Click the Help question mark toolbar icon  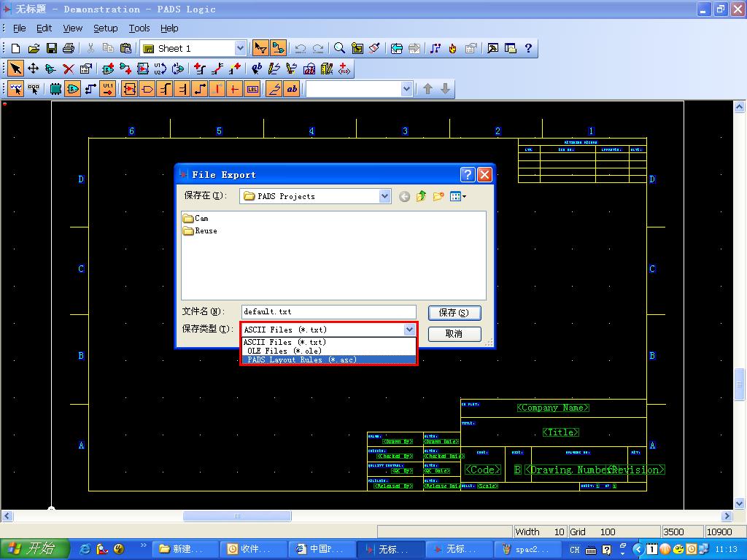pos(528,48)
